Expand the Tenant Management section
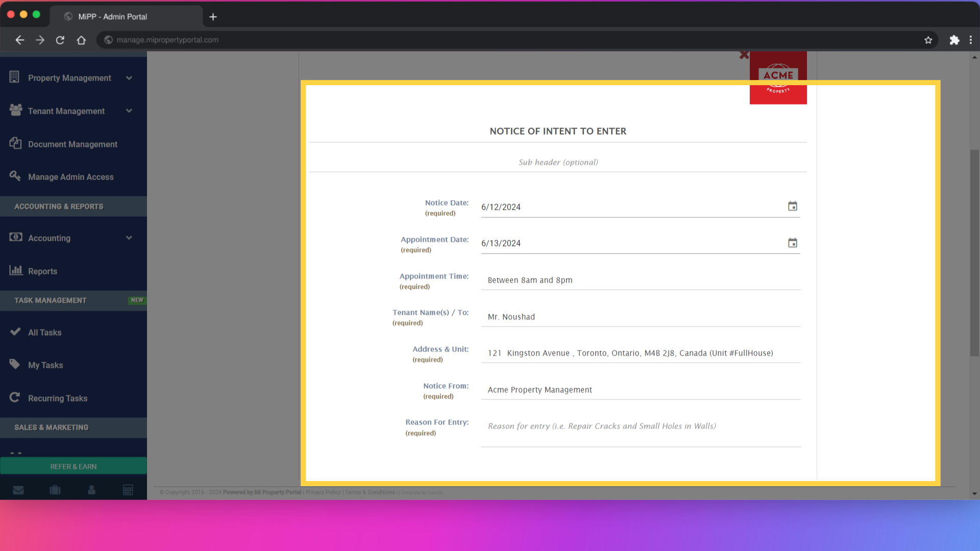This screenshot has height=551, width=980. point(129,111)
